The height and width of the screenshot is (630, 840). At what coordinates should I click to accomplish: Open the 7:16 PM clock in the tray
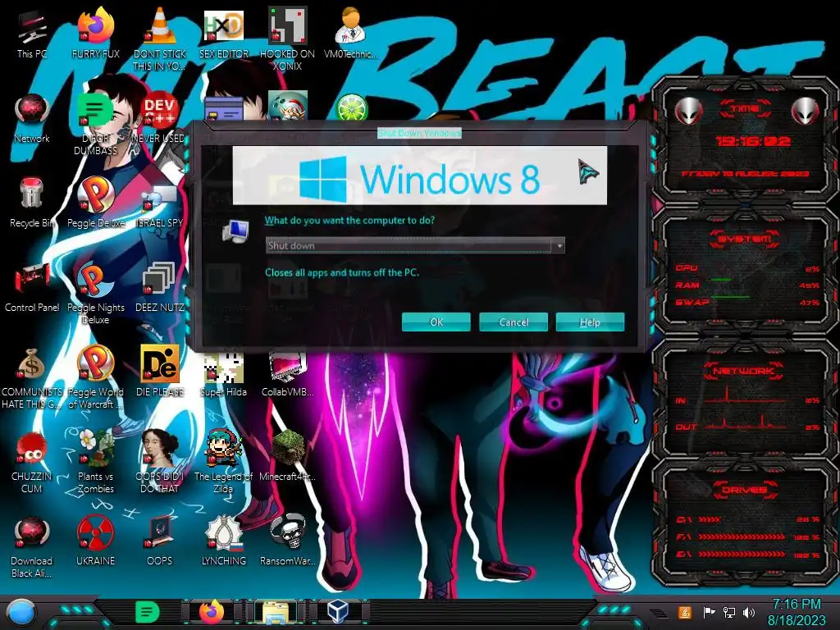point(797,612)
